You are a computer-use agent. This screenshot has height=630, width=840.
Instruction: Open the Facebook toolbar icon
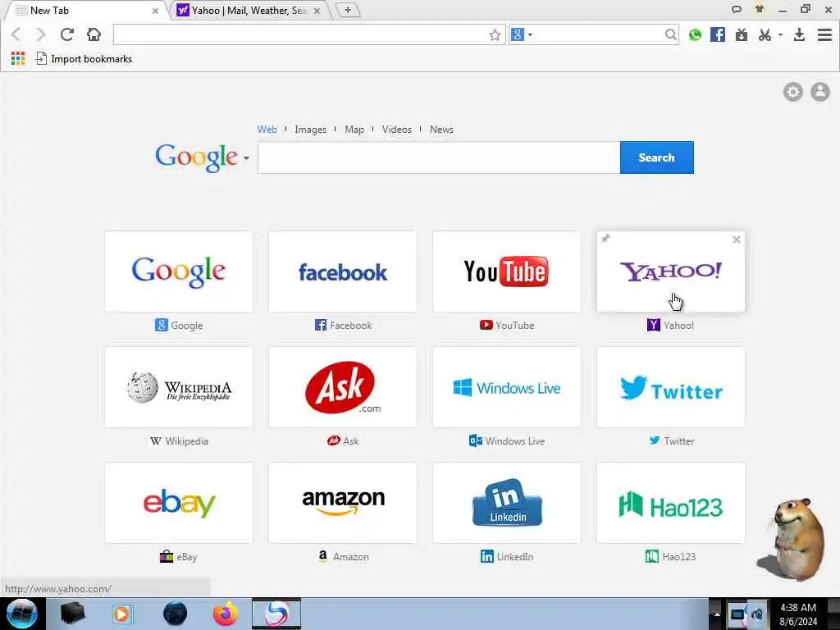[718, 34]
